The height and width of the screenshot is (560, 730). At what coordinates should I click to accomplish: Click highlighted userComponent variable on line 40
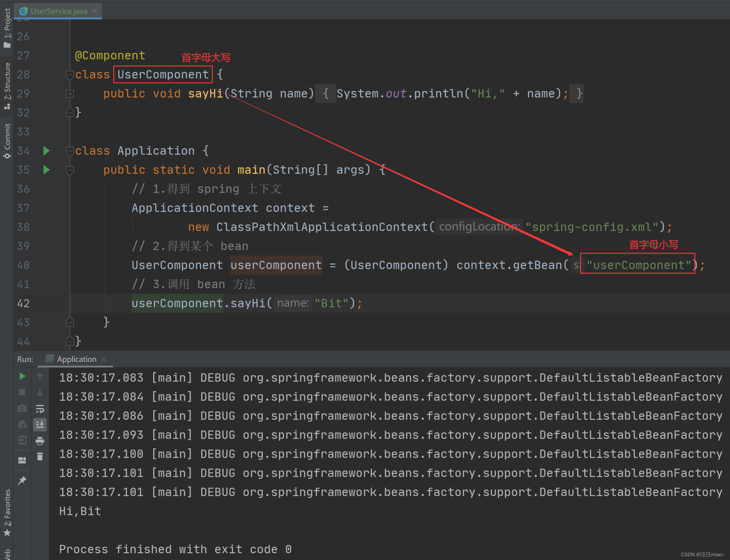[x=276, y=265]
